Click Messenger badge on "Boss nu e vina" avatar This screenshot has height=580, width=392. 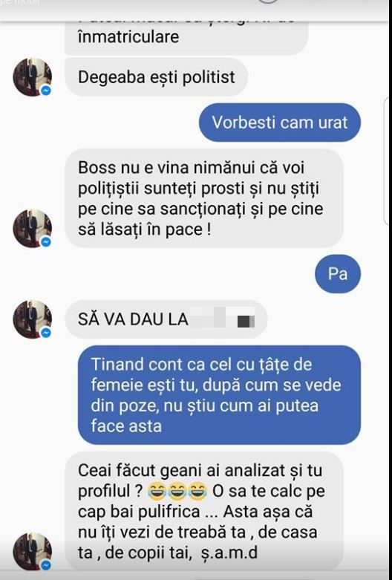point(46,242)
